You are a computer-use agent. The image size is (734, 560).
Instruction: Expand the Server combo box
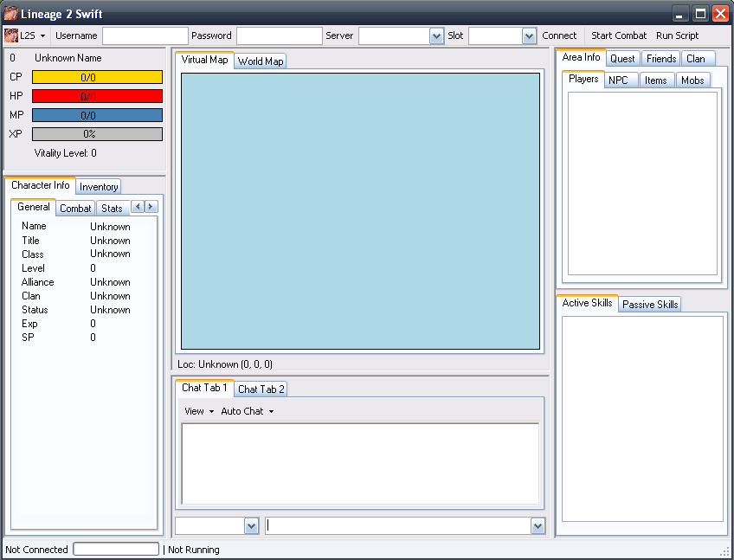point(436,36)
